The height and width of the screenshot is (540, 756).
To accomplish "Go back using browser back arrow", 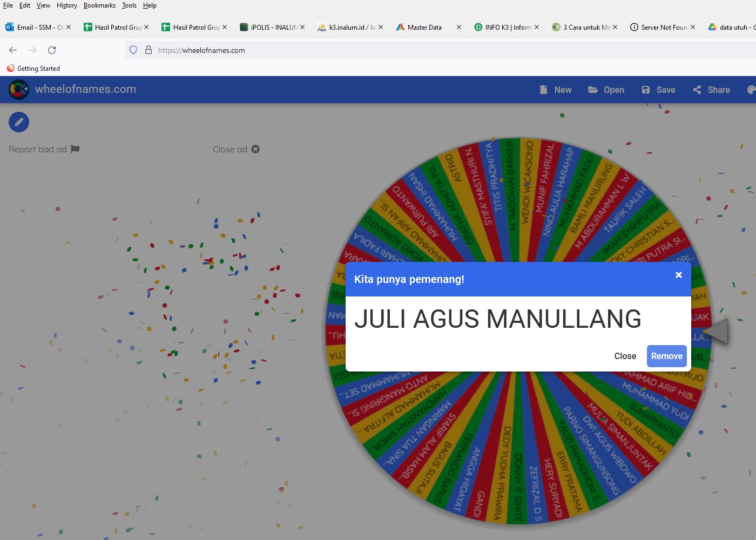I will pyautogui.click(x=13, y=50).
